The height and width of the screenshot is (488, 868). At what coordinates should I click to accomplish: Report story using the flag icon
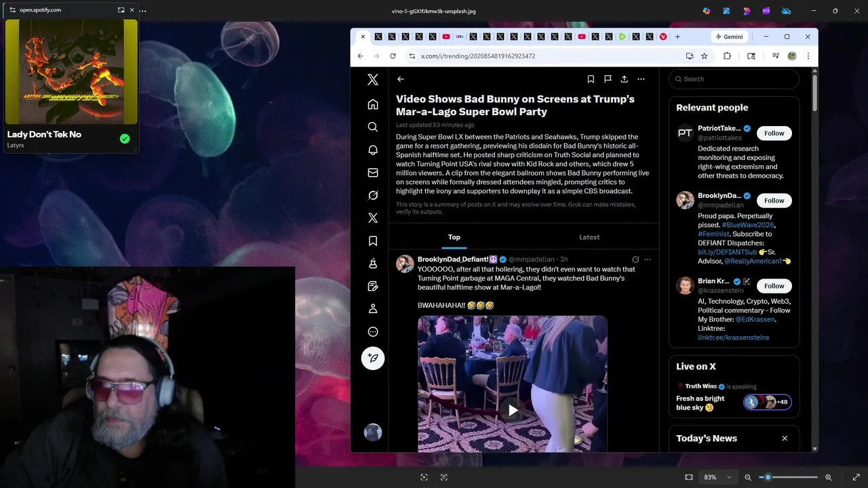(608, 79)
